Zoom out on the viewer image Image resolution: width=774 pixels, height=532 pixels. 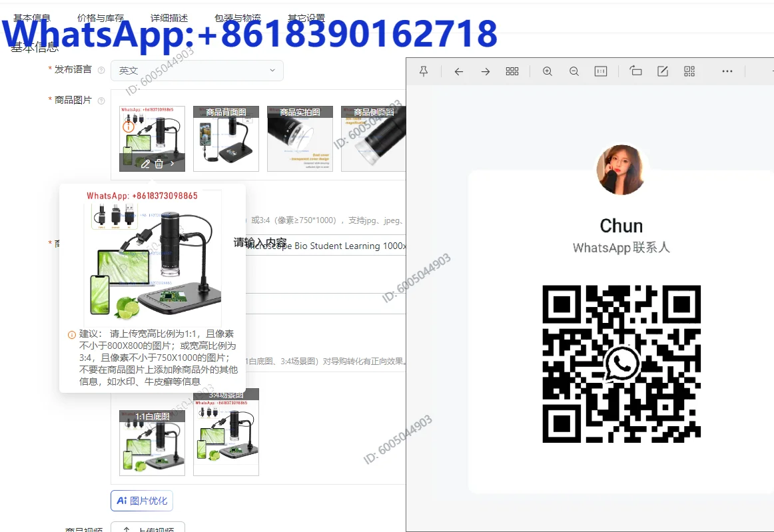[x=574, y=71]
